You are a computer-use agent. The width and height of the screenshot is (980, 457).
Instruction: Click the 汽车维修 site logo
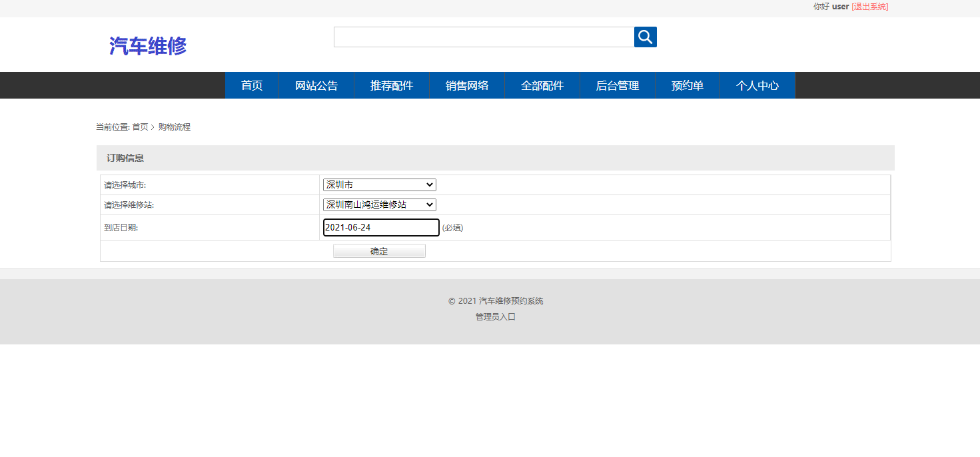pyautogui.click(x=148, y=46)
